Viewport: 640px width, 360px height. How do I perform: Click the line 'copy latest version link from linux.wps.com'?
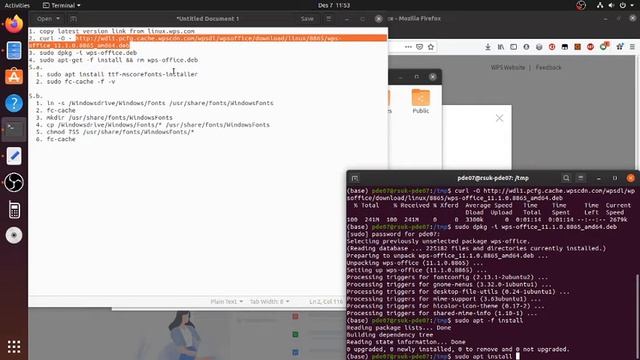117,31
